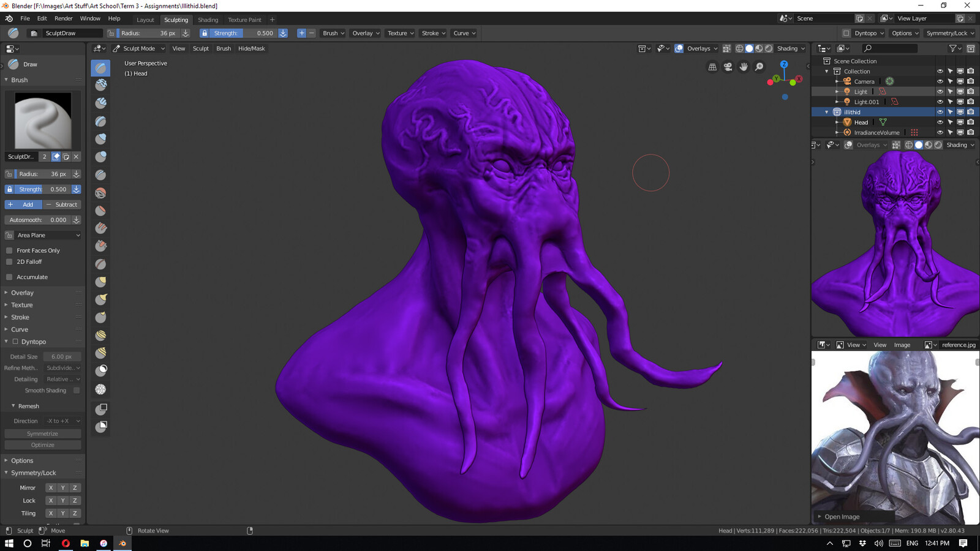This screenshot has width=980, height=551.
Task: Collapse the illithid collection tree
Action: coord(826,112)
